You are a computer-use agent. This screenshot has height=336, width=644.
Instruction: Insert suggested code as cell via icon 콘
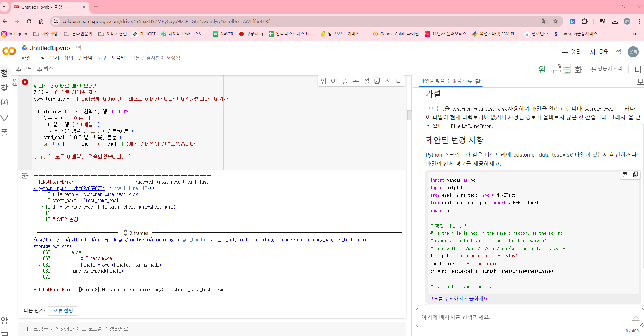pyautogui.click(x=625, y=174)
